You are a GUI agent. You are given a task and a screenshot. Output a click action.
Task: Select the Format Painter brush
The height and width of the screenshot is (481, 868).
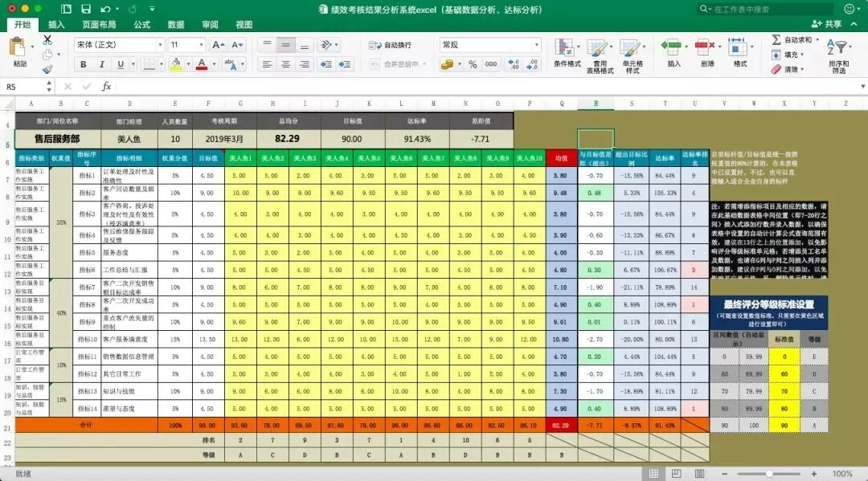pos(47,68)
